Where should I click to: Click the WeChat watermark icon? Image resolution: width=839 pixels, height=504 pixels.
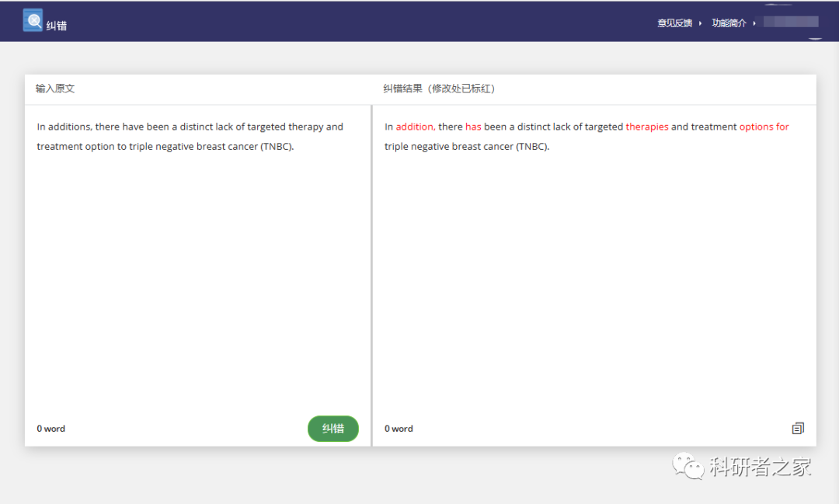[688, 467]
